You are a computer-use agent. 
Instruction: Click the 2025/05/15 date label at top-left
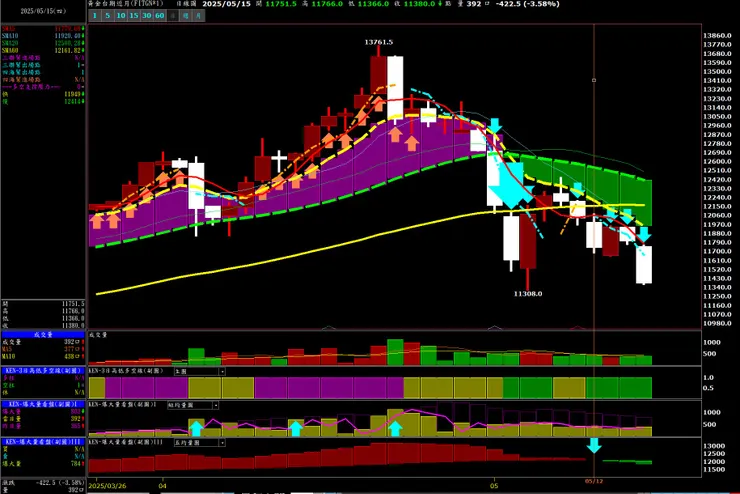(43, 11)
